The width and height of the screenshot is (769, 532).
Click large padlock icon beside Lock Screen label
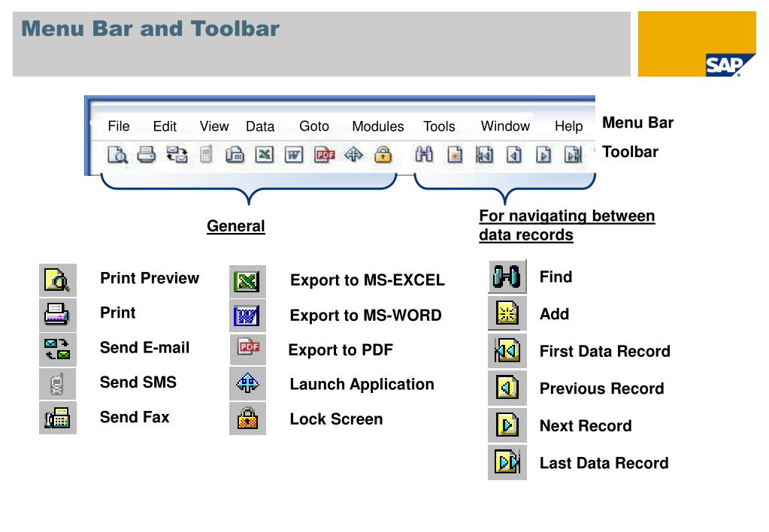[x=247, y=419]
